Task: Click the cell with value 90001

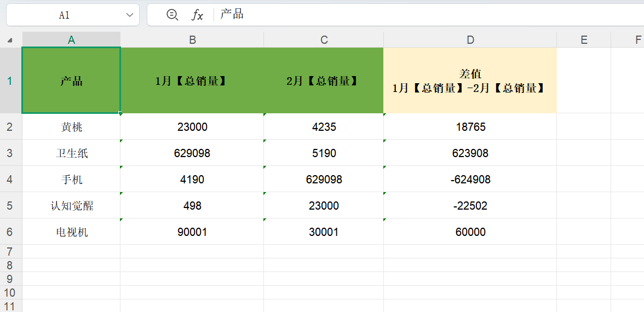Action: point(192,232)
